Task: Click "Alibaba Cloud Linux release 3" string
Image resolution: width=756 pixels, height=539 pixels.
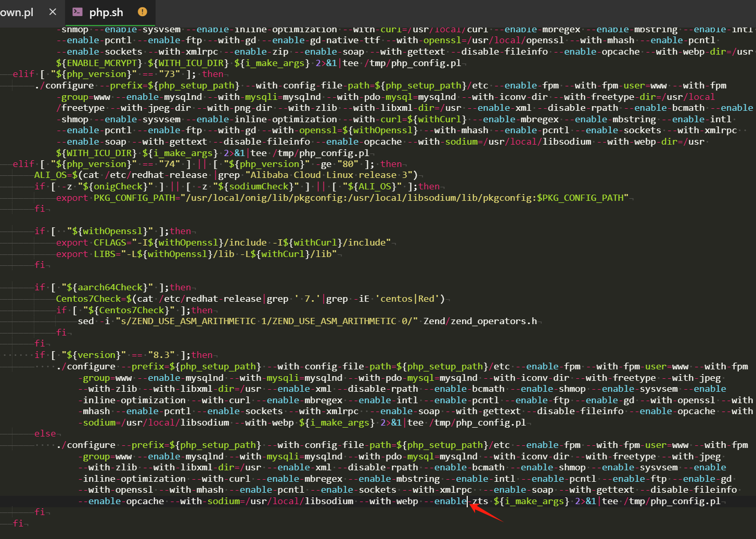Action: click(x=329, y=175)
